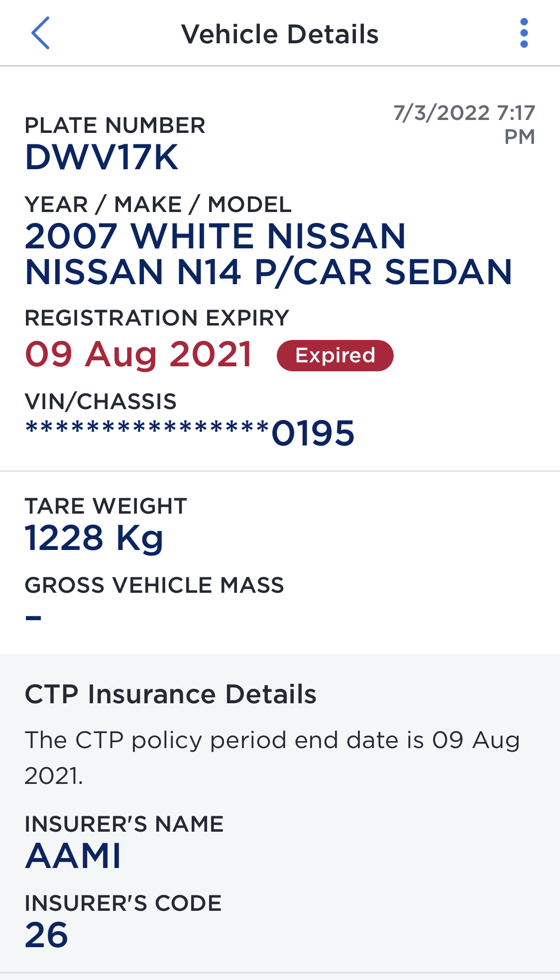Tap the red Expired status badge
Screen dimensions: 560x980
(x=335, y=355)
